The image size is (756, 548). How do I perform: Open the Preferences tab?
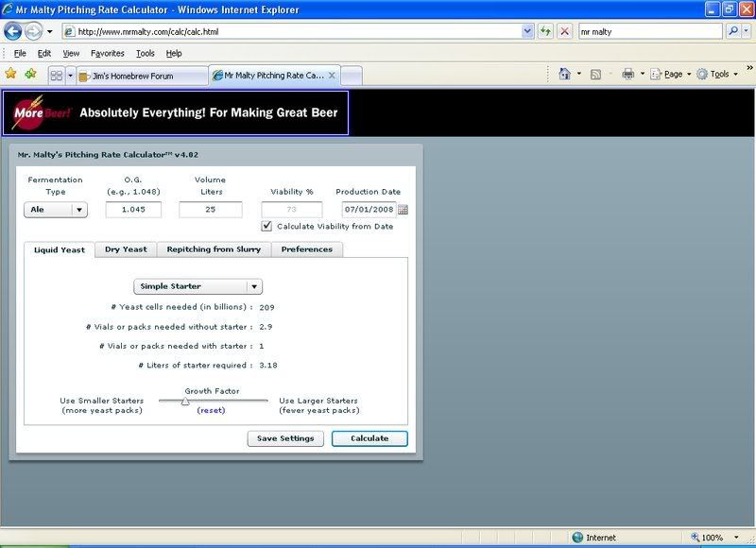(307, 249)
